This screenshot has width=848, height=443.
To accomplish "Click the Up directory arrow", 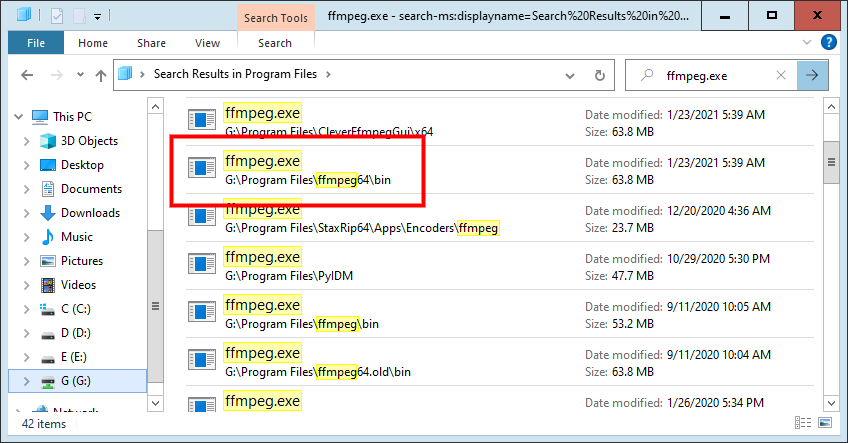I will (99, 75).
